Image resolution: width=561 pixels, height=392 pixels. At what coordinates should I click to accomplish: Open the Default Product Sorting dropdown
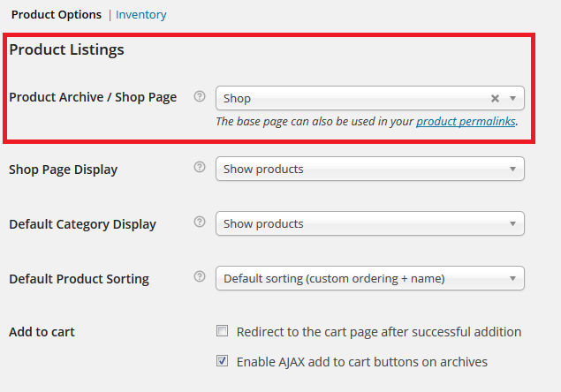(x=370, y=278)
